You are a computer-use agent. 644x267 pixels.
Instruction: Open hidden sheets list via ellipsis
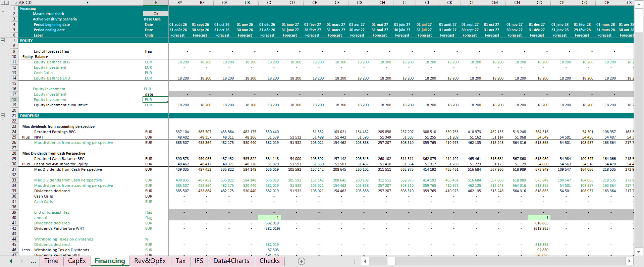[x=34, y=262]
